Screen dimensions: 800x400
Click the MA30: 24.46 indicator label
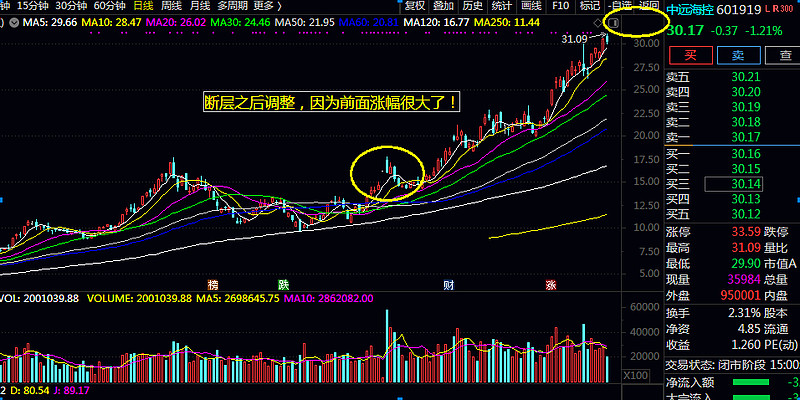[241, 22]
